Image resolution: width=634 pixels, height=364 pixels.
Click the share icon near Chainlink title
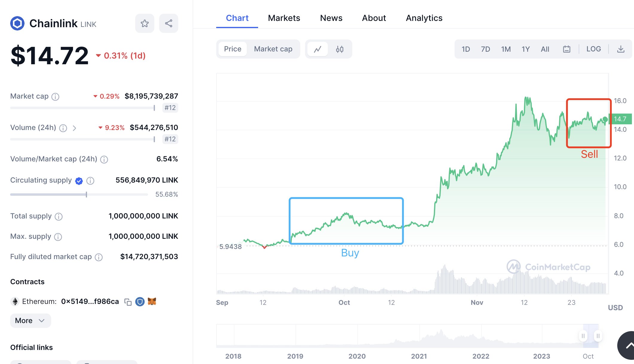(169, 23)
